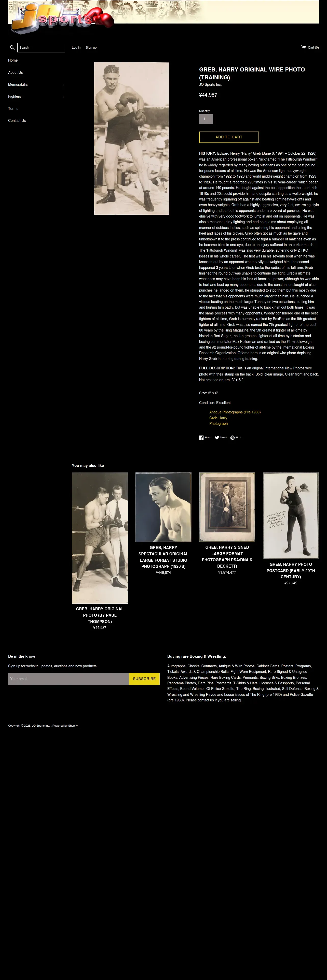
Task: View Greb Harry Photo Postcard thumbnail
Action: pyautogui.click(x=291, y=515)
